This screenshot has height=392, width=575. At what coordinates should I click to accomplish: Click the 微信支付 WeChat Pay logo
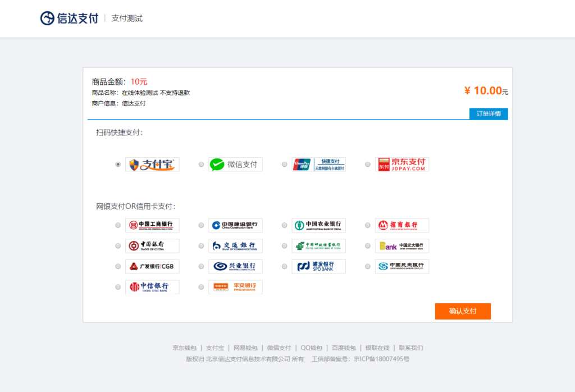235,165
